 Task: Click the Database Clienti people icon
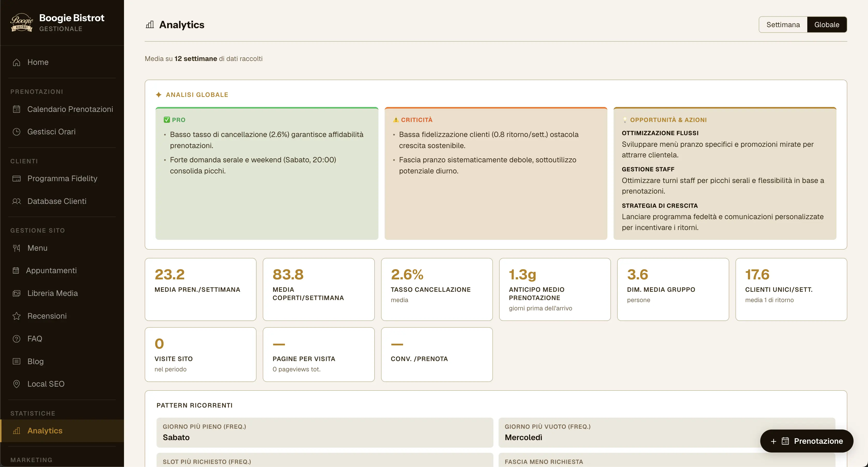[x=17, y=201]
